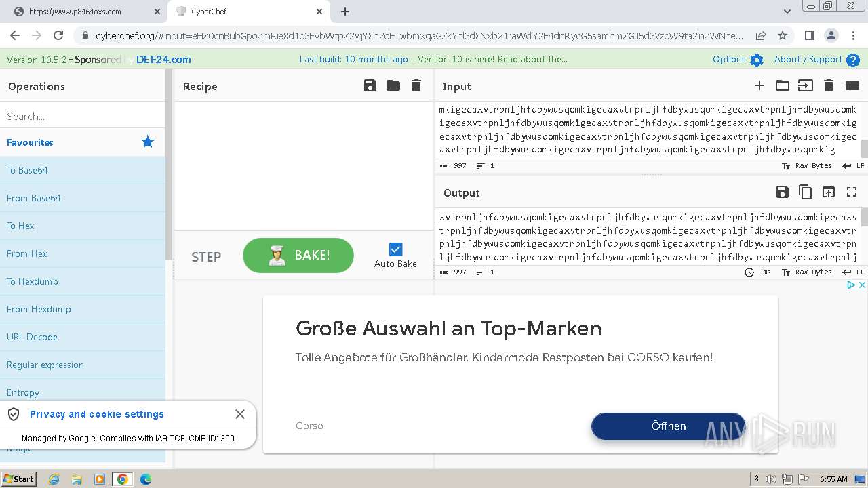The height and width of the screenshot is (488, 868).
Task: Select From Base64 operation
Action: tap(83, 198)
